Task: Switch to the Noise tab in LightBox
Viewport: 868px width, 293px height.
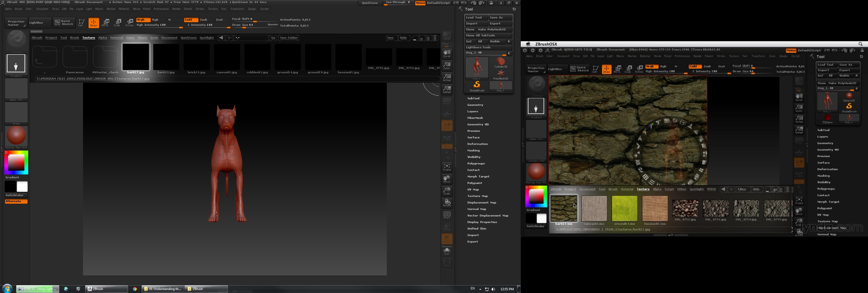Action: [x=130, y=38]
